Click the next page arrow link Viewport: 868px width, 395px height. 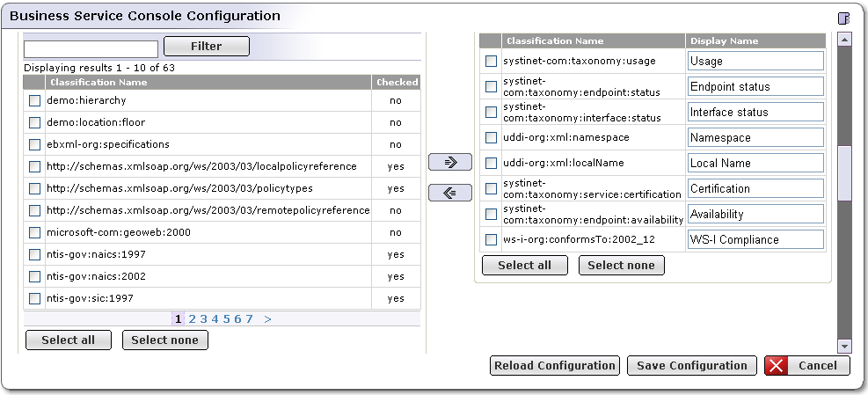[x=267, y=319]
